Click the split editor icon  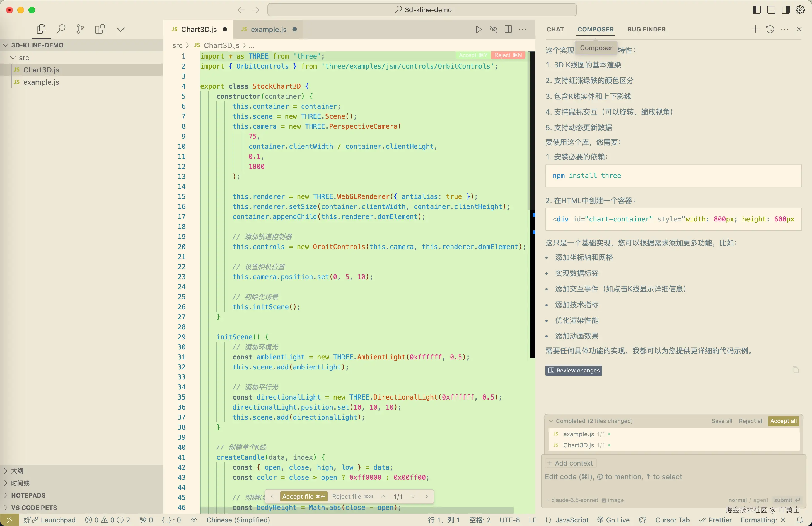coord(508,29)
